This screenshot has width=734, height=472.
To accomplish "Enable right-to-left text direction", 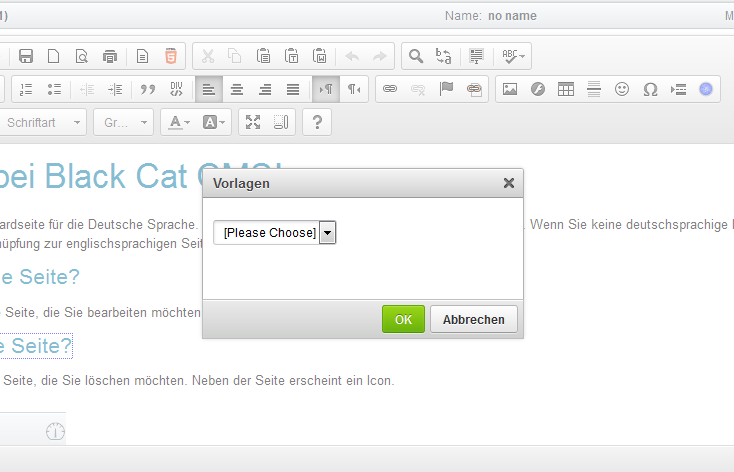I will [355, 89].
